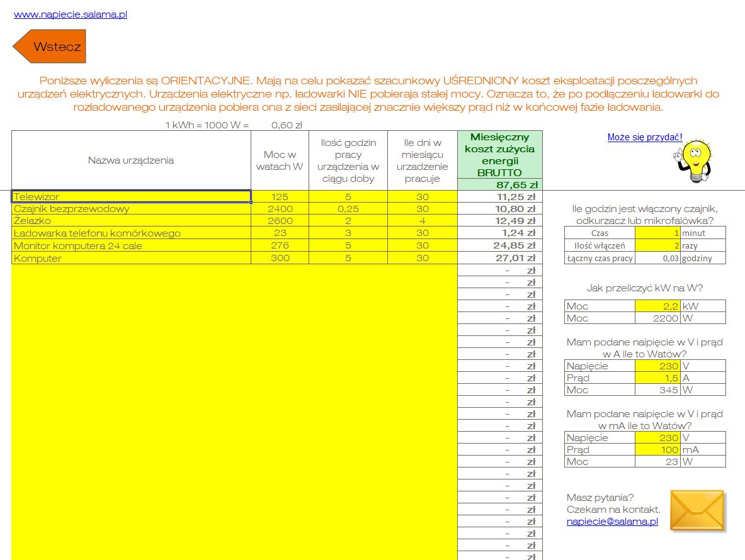Click the yellow envelope mail icon

click(698, 510)
